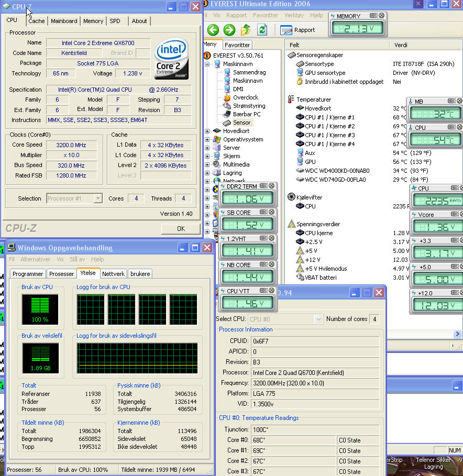Image resolution: width=463 pixels, height=476 pixels.
Task: Open Favoritter menu in EVEREST menu bar
Action: tap(266, 15)
